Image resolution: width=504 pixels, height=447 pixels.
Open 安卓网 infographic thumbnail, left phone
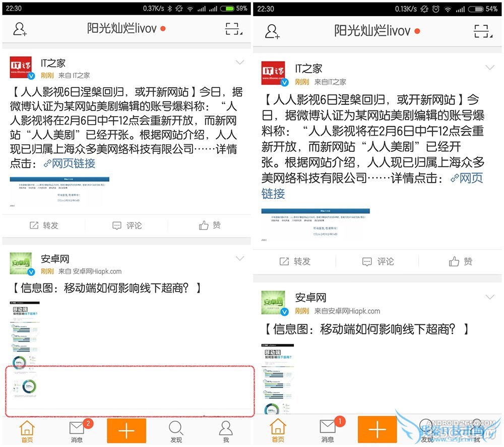tap(25, 351)
